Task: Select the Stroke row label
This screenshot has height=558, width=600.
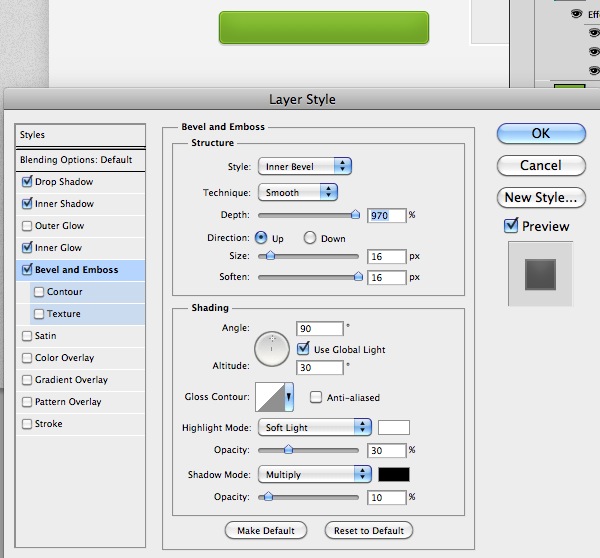Action: 49,424
